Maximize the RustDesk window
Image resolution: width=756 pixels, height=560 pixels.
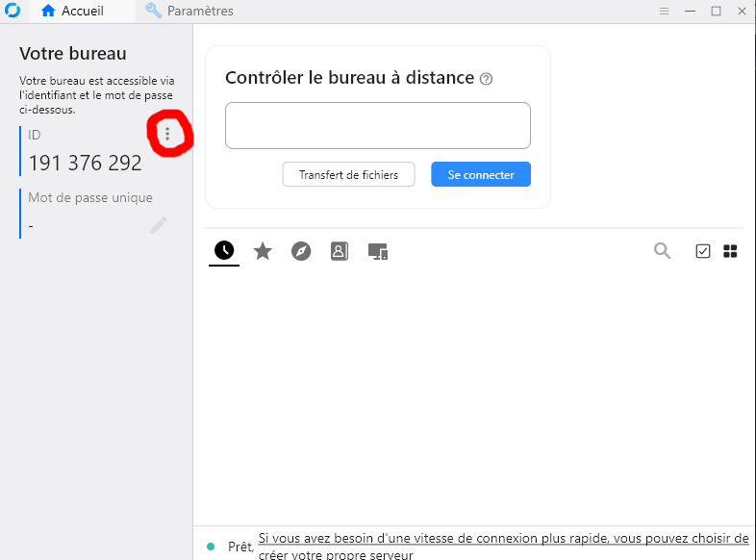tap(716, 12)
